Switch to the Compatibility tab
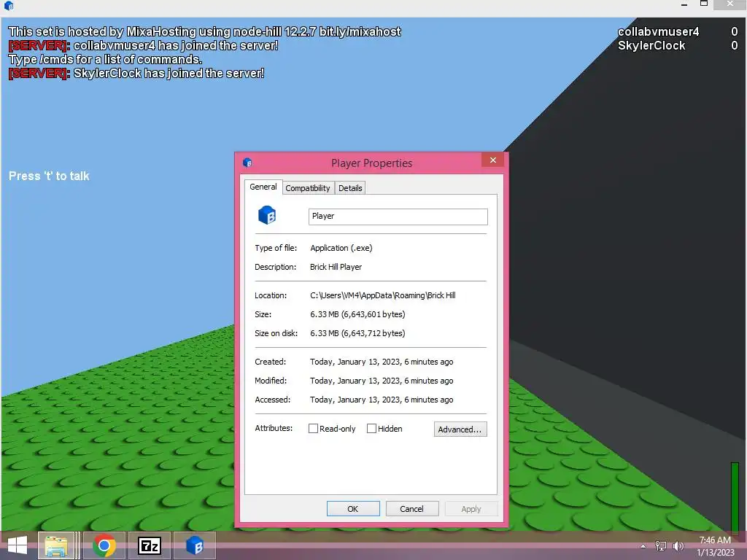 (x=308, y=188)
